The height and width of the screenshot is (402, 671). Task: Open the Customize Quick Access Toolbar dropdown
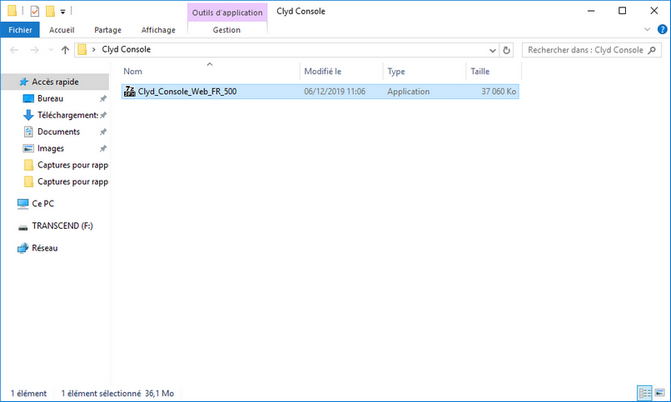(63, 12)
